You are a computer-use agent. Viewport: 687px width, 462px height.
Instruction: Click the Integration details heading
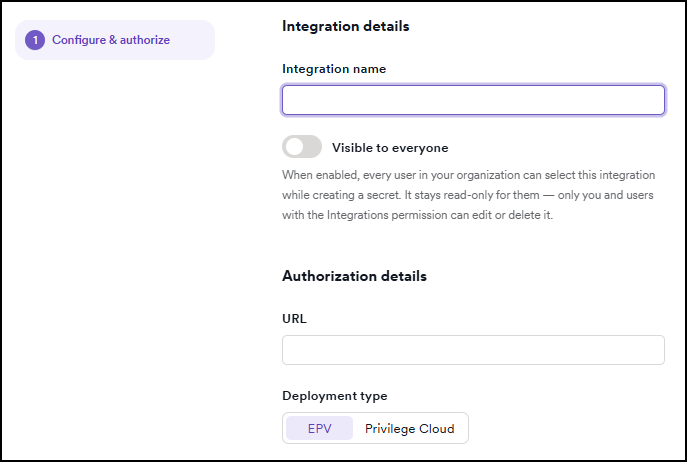coord(346,26)
